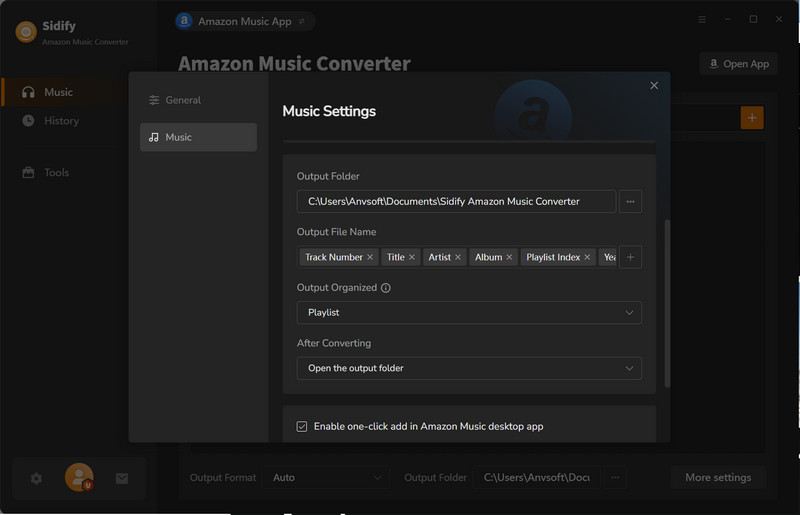The height and width of the screenshot is (515, 800).
Task: Open the mail feedback icon
Action: tap(122, 478)
